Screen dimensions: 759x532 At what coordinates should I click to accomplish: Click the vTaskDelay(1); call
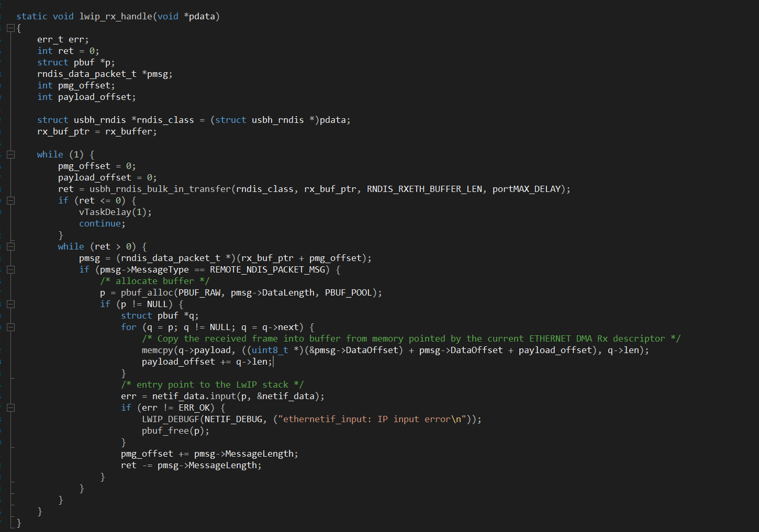click(115, 212)
